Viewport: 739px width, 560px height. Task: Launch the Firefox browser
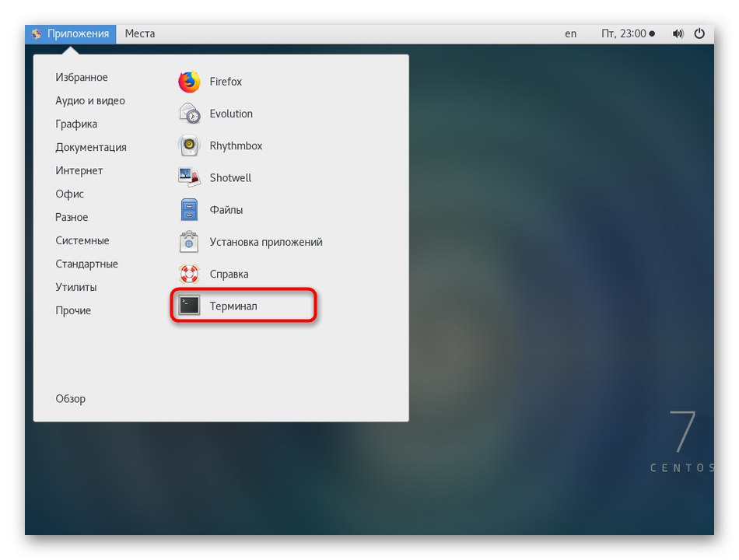(x=224, y=82)
